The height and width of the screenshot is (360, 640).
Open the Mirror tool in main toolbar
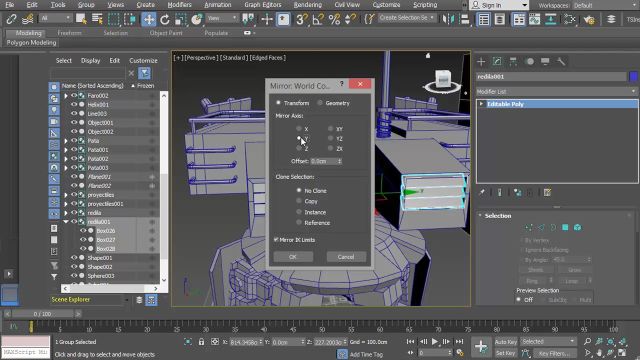448,19
